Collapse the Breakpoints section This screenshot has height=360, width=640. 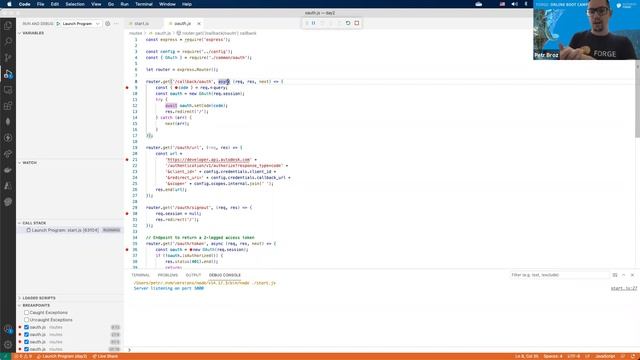pos(33,305)
